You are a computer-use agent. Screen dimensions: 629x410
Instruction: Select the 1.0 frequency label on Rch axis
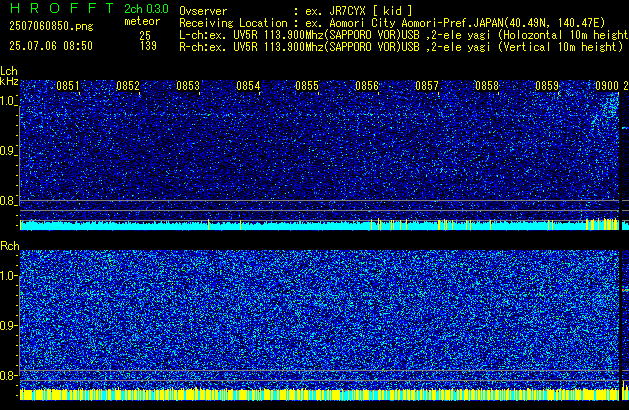pos(8,276)
